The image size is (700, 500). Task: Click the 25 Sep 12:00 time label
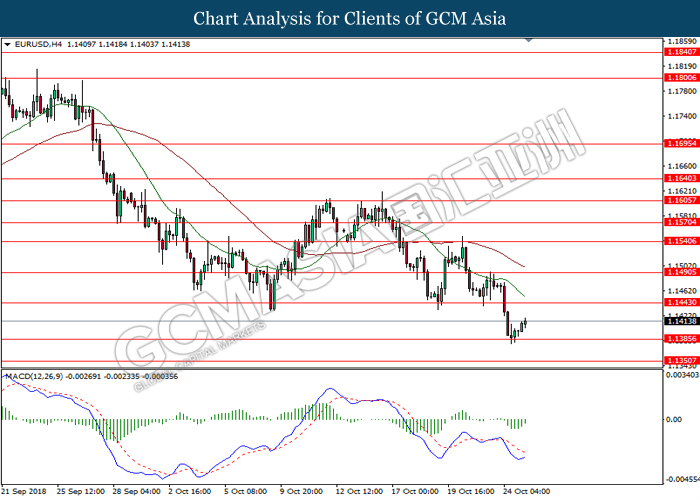(x=81, y=492)
